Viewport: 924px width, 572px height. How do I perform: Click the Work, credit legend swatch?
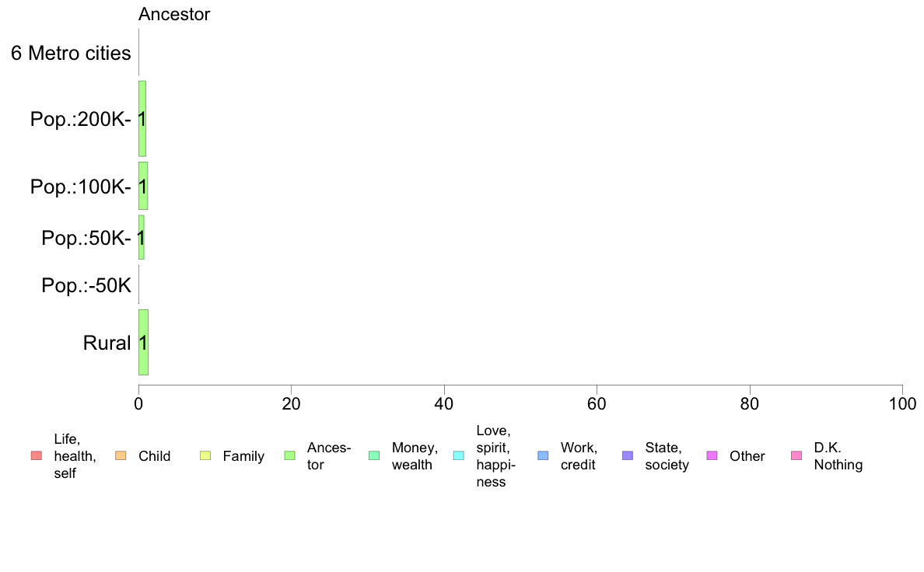tap(544, 455)
